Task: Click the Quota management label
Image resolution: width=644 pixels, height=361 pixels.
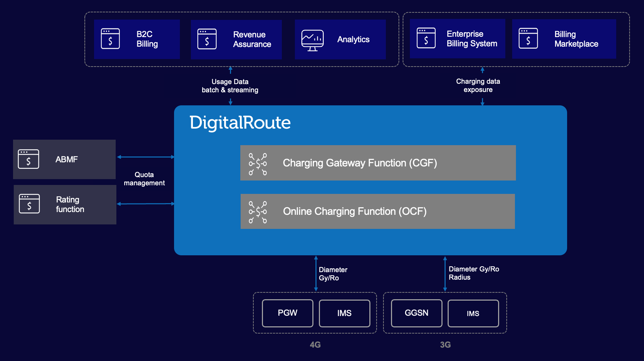Action: [144, 179]
